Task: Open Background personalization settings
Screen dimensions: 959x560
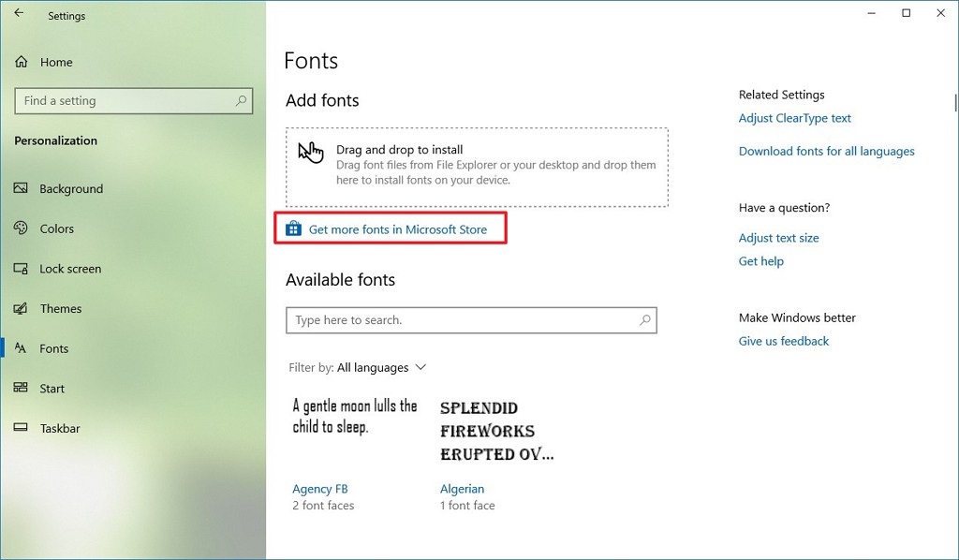Action: tap(71, 189)
